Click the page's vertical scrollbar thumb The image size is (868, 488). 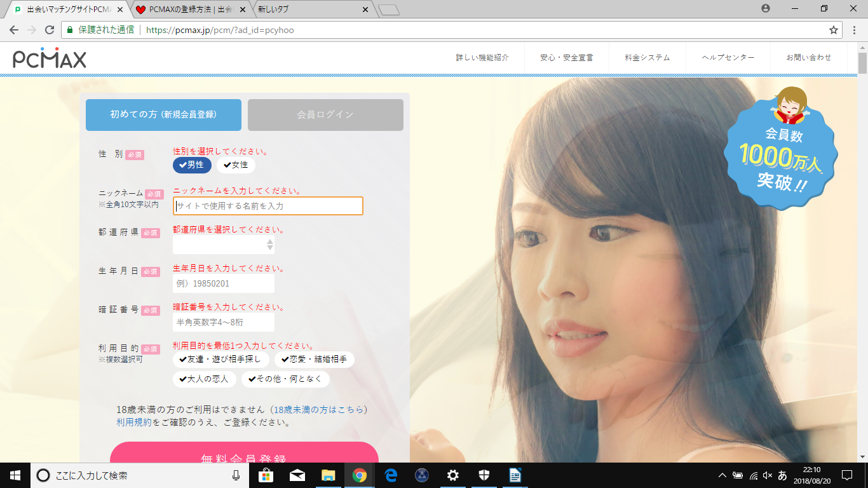coord(862,64)
